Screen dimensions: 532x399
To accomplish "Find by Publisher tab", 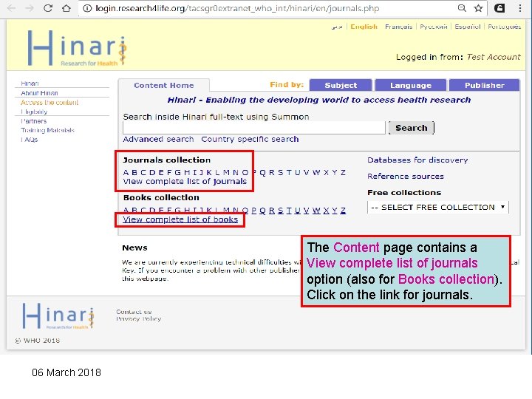I will click(x=484, y=85).
